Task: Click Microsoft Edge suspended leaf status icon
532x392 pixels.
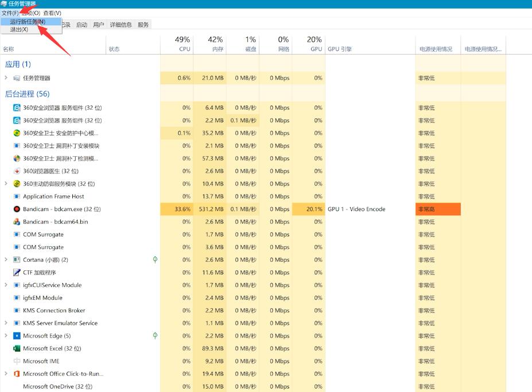Action: coord(155,336)
